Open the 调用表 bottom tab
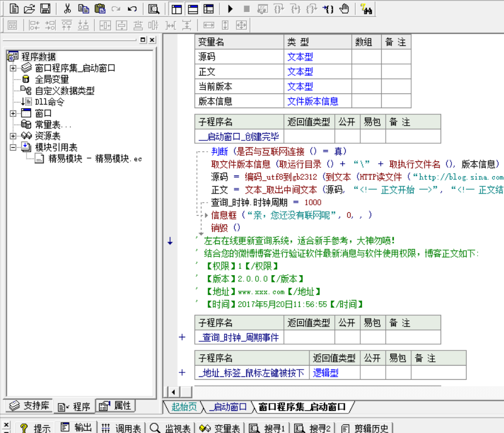This screenshot has height=433, width=504. click(x=121, y=428)
